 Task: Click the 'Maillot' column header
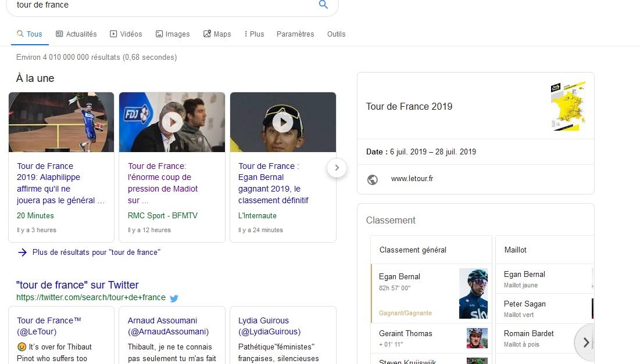pos(516,250)
